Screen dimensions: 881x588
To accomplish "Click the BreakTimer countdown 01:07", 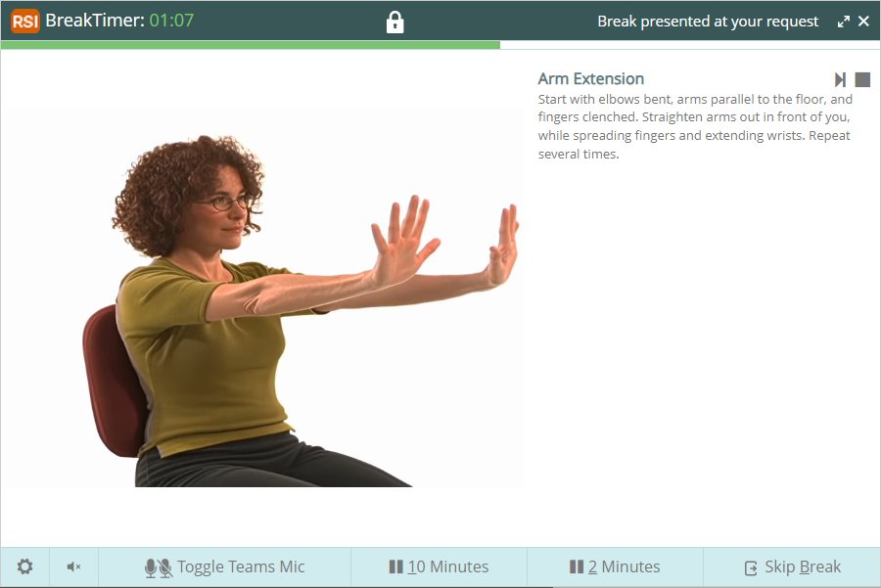I will coord(171,21).
